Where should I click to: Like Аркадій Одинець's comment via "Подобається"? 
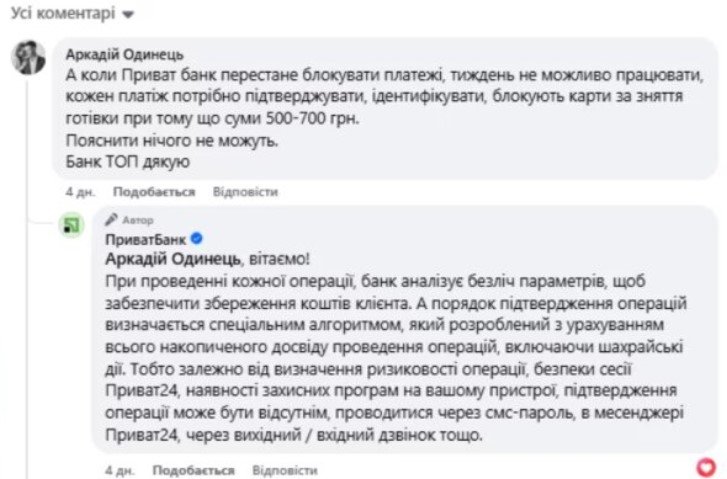(152, 191)
